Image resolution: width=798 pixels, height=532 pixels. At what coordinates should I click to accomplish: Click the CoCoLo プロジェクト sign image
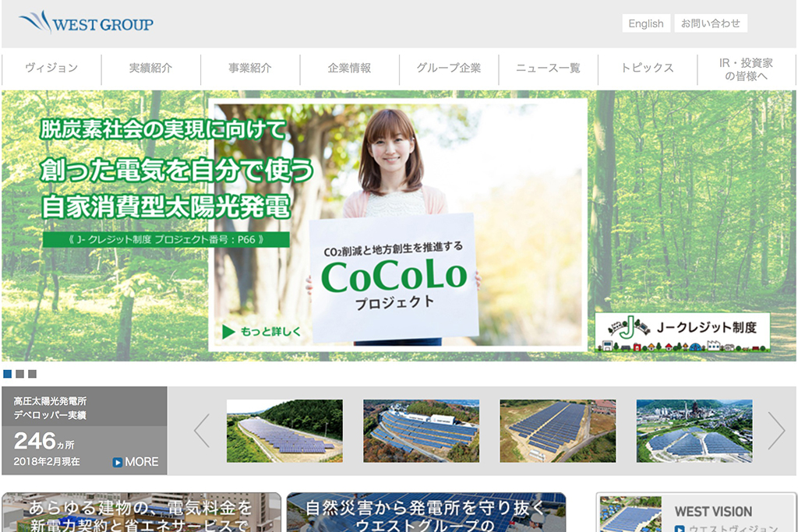(x=394, y=277)
